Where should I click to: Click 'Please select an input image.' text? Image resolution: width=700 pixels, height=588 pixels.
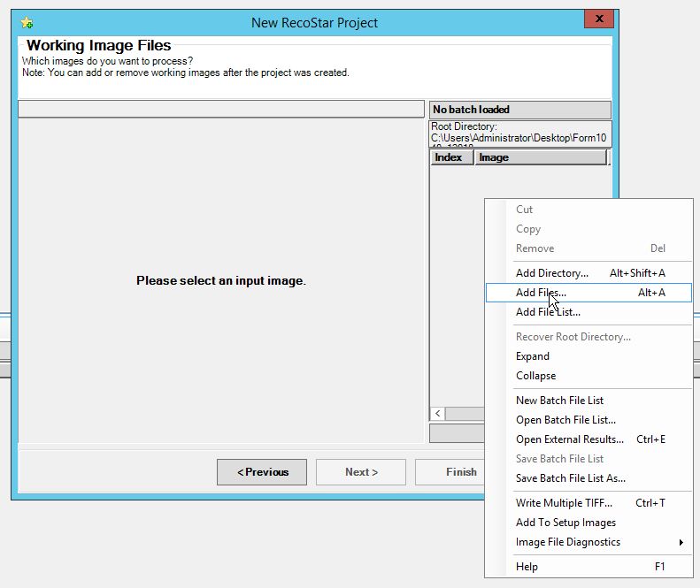point(221,280)
